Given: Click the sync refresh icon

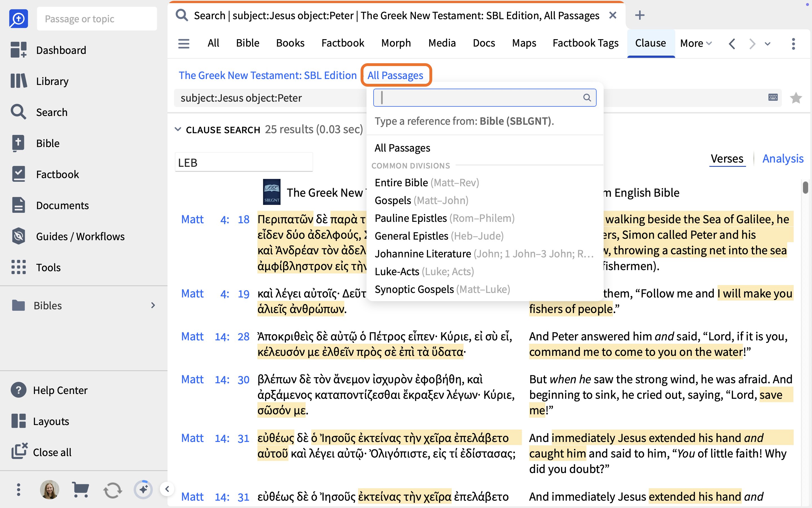Looking at the screenshot, I should coord(112,490).
